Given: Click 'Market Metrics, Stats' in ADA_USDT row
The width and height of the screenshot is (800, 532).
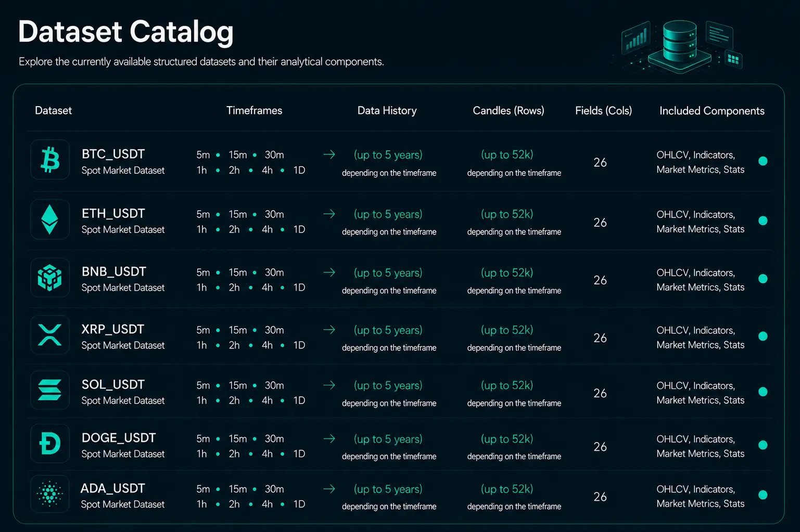Looking at the screenshot, I should 700,503.
